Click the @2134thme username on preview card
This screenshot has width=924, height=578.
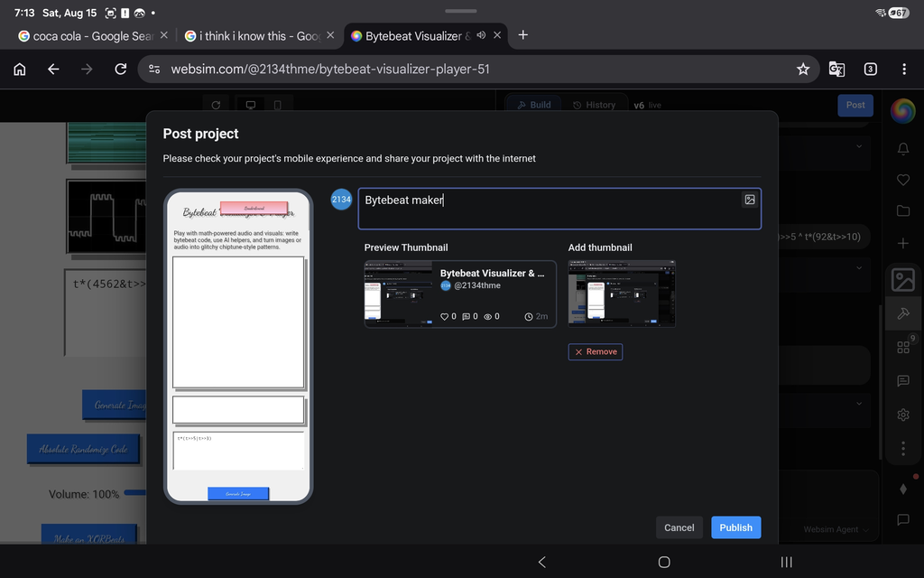tap(476, 285)
